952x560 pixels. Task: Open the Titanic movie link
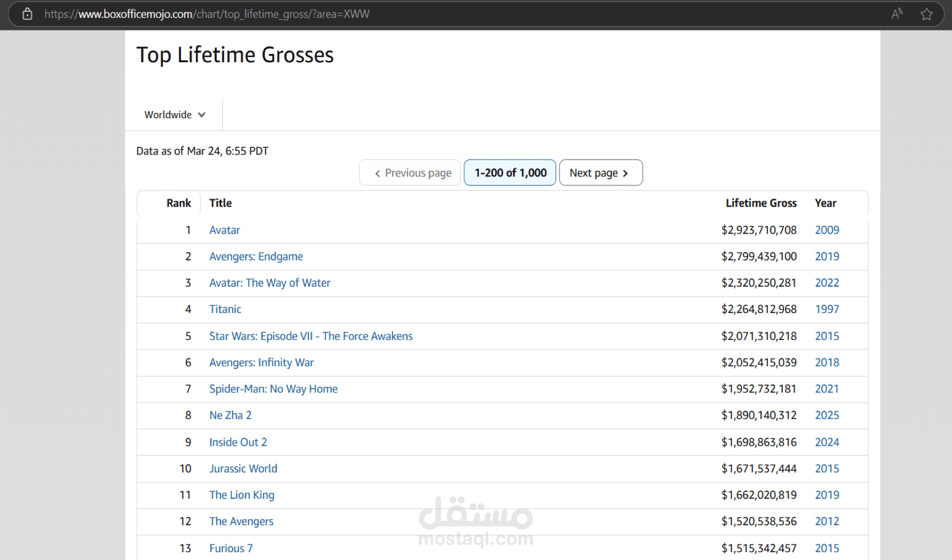coord(225,309)
